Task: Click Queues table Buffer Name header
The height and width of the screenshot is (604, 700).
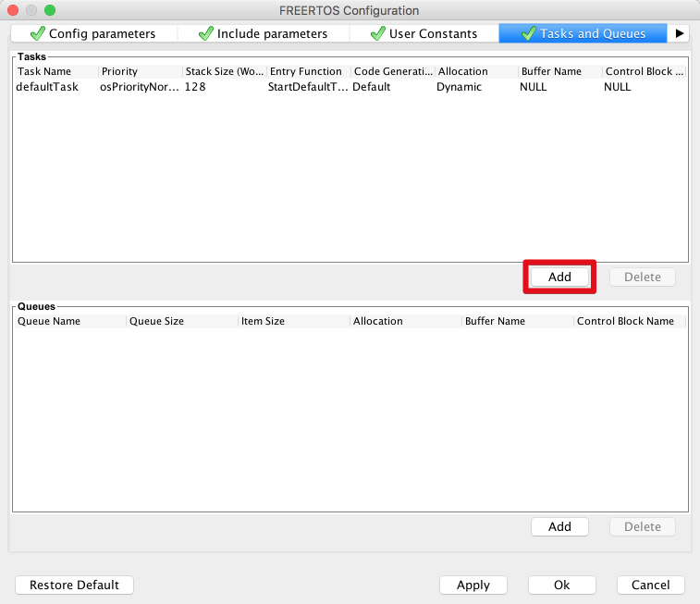Action: point(518,321)
